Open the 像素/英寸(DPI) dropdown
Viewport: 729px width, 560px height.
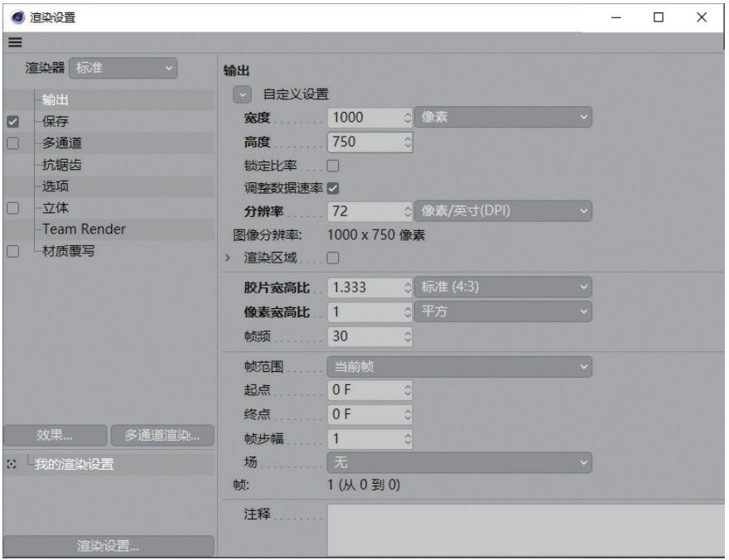pos(503,211)
